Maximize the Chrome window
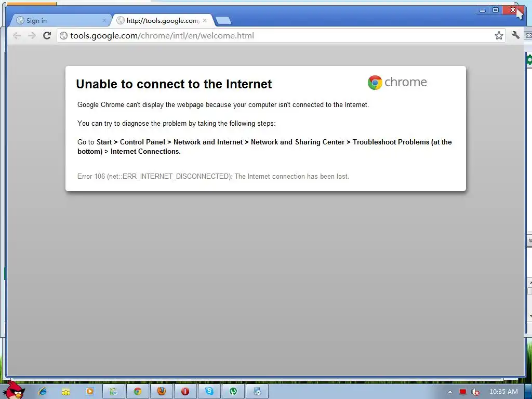The height and width of the screenshot is (399, 532). click(495, 10)
